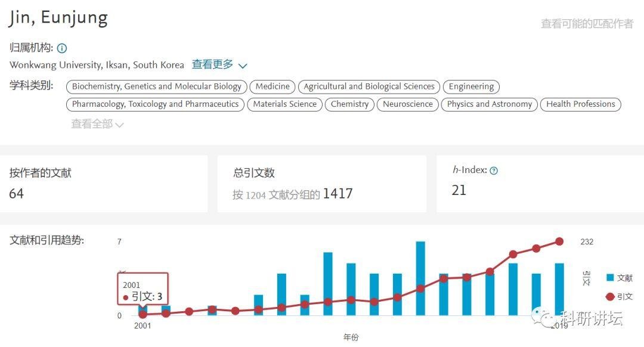Toggle the Medicine subject category chip

[x=272, y=86]
